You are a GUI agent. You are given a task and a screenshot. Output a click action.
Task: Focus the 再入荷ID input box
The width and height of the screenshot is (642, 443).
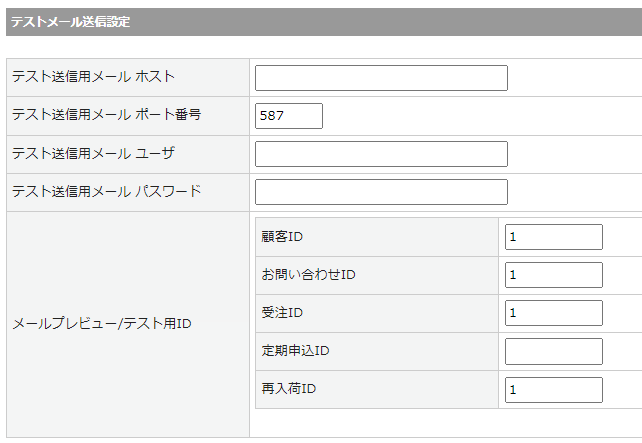pos(553,389)
